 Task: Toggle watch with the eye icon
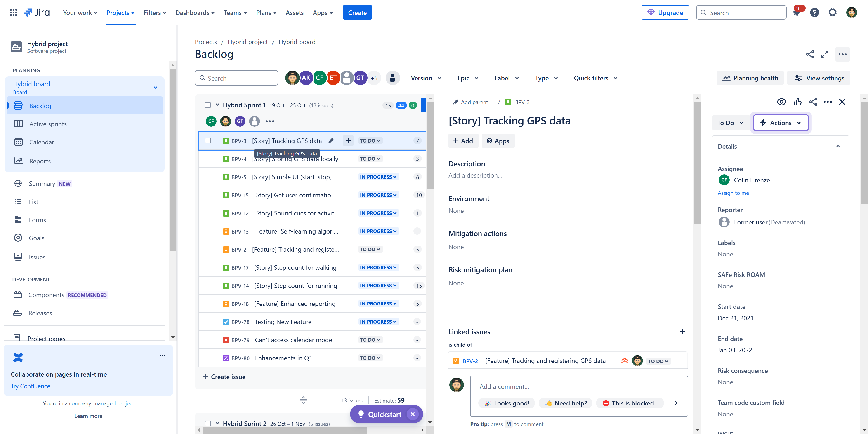click(781, 102)
